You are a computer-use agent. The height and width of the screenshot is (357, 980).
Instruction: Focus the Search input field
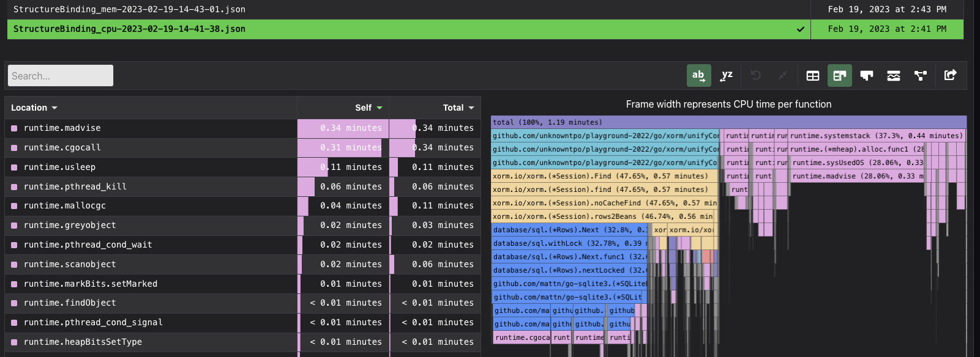(x=60, y=76)
